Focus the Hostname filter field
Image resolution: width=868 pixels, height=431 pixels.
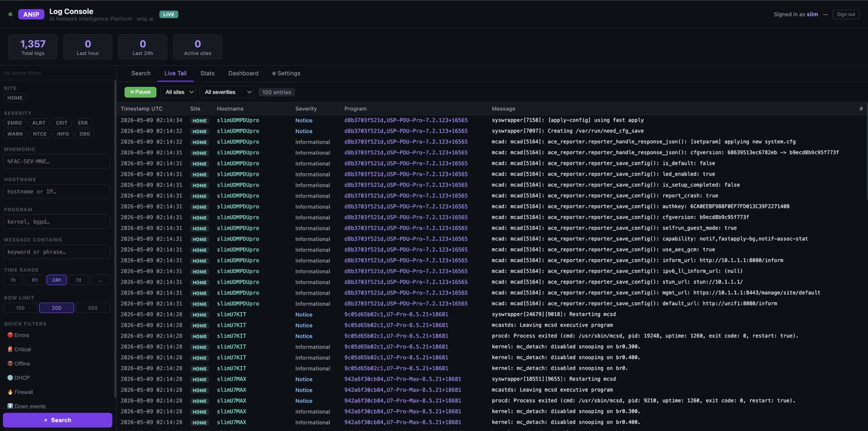(57, 191)
